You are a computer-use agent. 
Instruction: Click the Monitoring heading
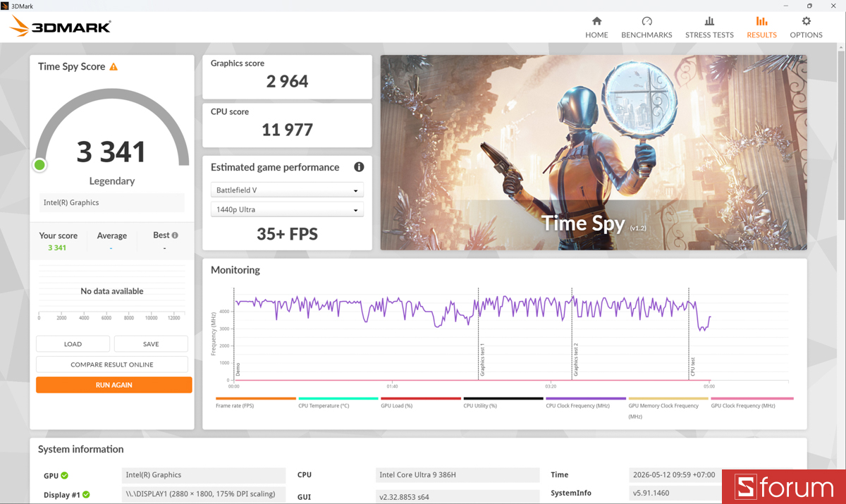pos(235,270)
